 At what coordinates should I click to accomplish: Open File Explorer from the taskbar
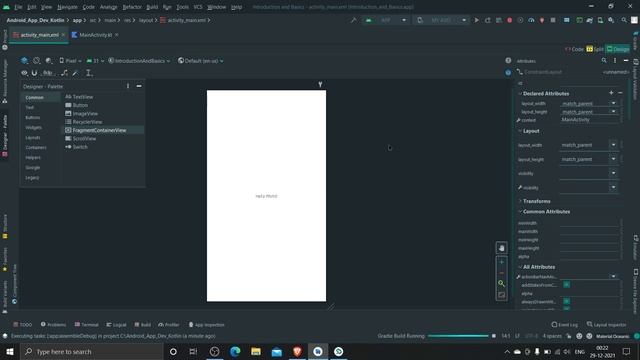pos(256,351)
